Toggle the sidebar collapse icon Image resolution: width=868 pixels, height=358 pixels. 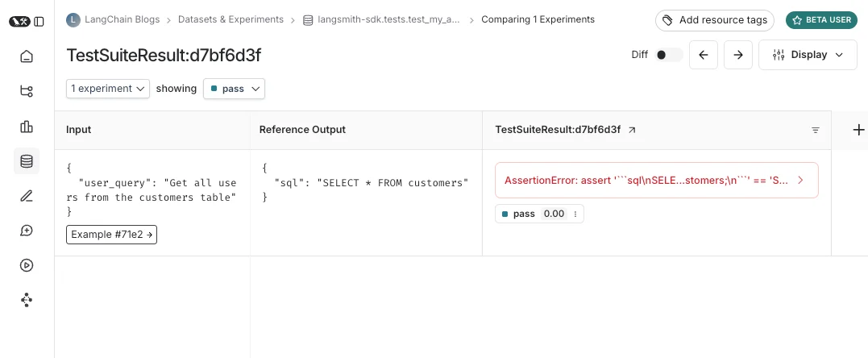[39, 22]
